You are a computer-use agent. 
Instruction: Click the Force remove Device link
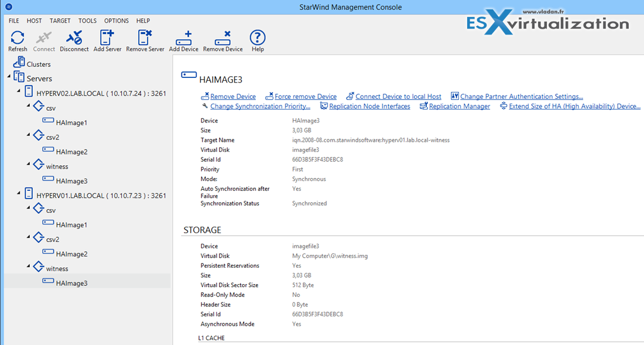(x=306, y=97)
